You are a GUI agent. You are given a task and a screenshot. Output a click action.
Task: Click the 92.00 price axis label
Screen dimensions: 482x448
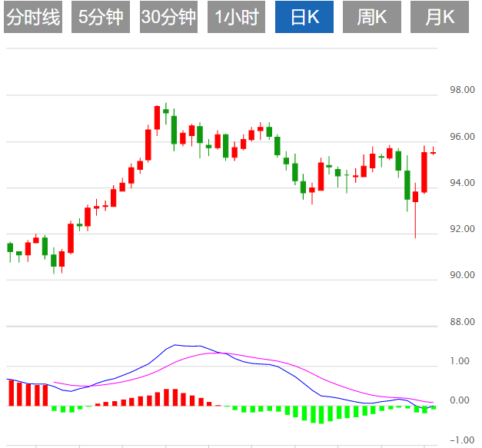coord(462,228)
